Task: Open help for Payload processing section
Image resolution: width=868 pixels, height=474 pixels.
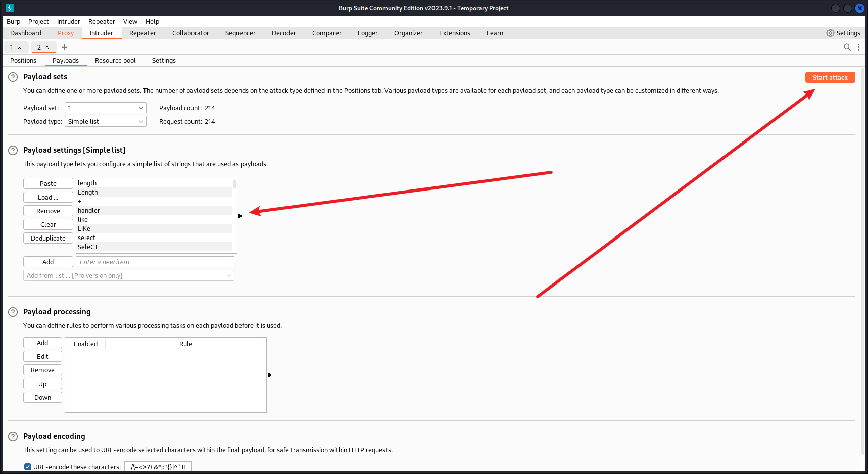Action: (x=13, y=312)
